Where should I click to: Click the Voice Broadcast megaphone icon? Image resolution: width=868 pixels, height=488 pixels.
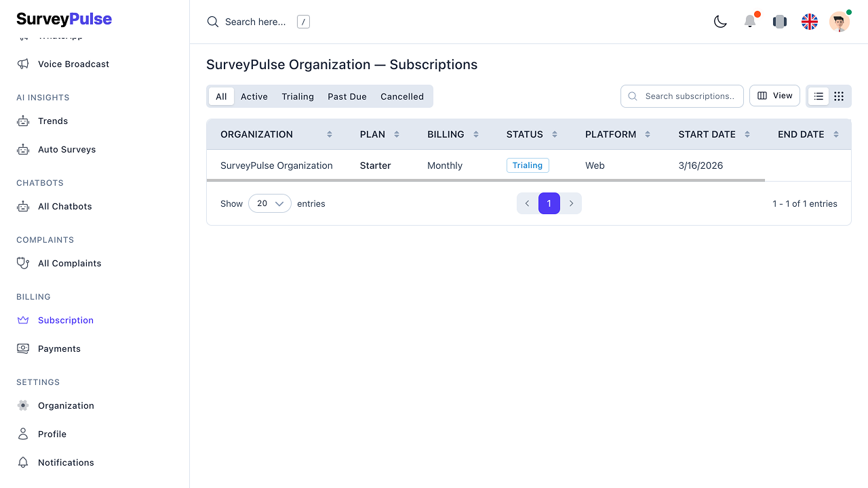click(x=23, y=64)
